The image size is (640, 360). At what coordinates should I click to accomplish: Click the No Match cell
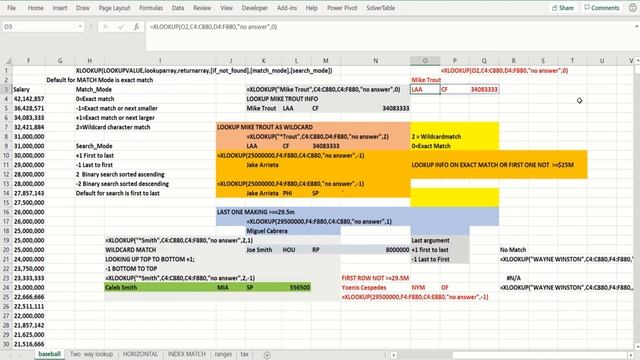coord(513,250)
